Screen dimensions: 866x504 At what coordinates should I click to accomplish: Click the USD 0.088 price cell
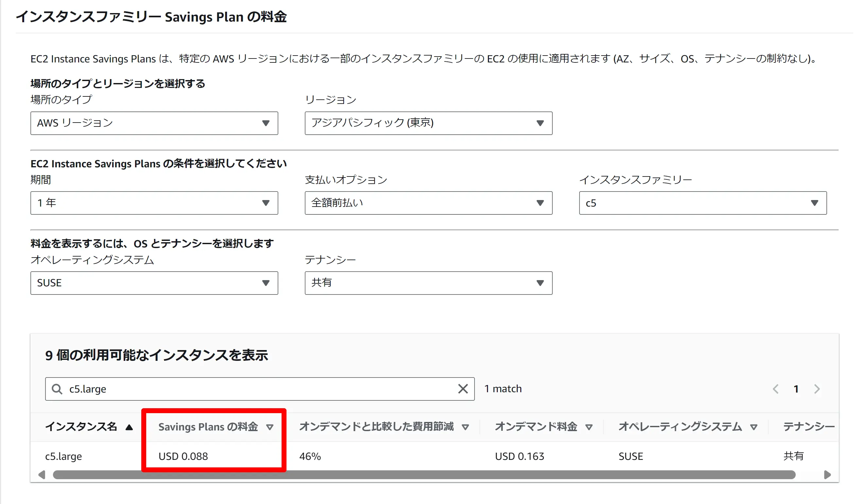pyautogui.click(x=183, y=456)
